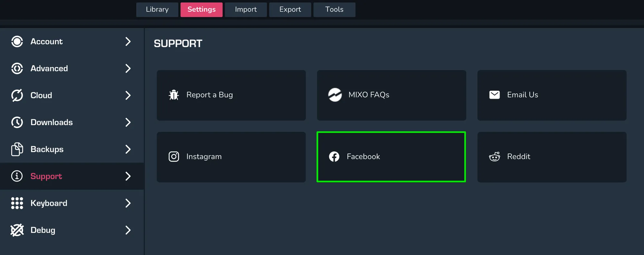Click the Backups documents icon
This screenshot has height=255, width=644.
click(17, 149)
